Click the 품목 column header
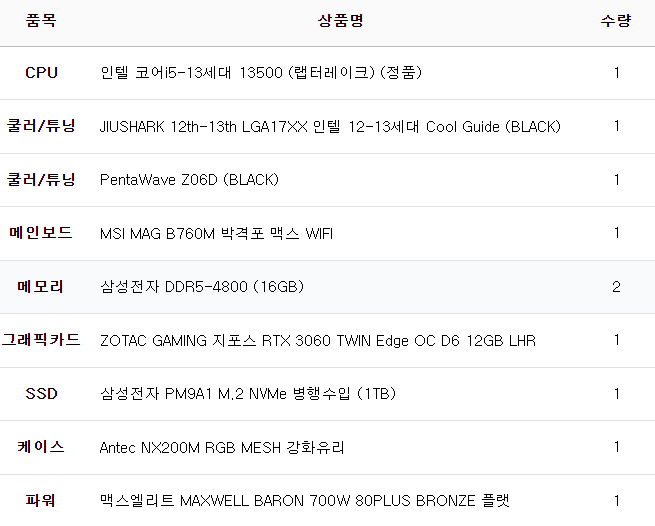This screenshot has height=526, width=655. (41, 21)
